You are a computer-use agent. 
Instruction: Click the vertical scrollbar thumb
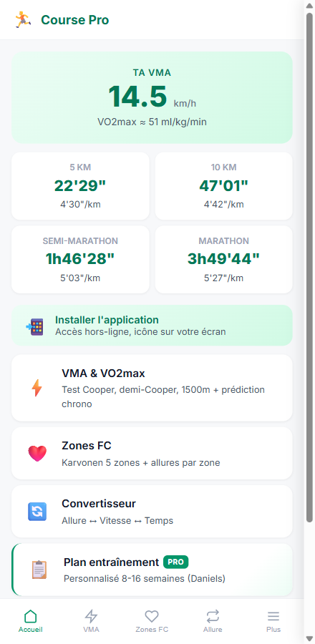(x=310, y=268)
